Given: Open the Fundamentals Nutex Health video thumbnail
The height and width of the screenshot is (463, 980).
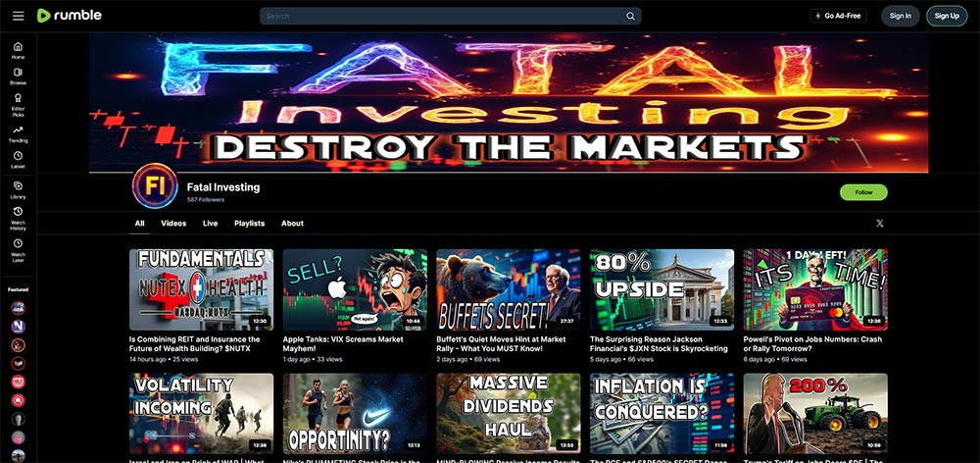Looking at the screenshot, I should click(201, 289).
